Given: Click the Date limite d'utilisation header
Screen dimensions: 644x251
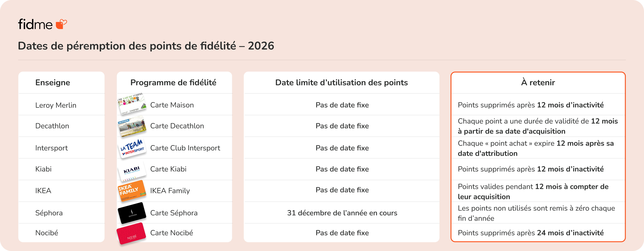Looking at the screenshot, I should pos(341,82).
